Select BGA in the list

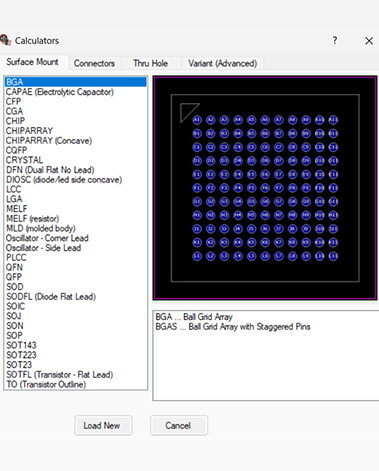coord(76,82)
